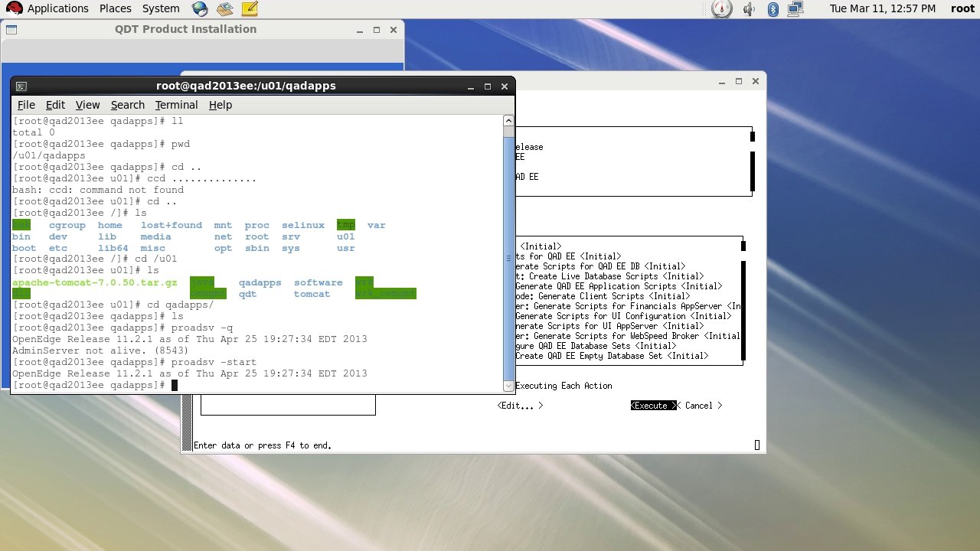Launch the web browser globe icon
The width and height of the screenshot is (980, 551).
200,9
